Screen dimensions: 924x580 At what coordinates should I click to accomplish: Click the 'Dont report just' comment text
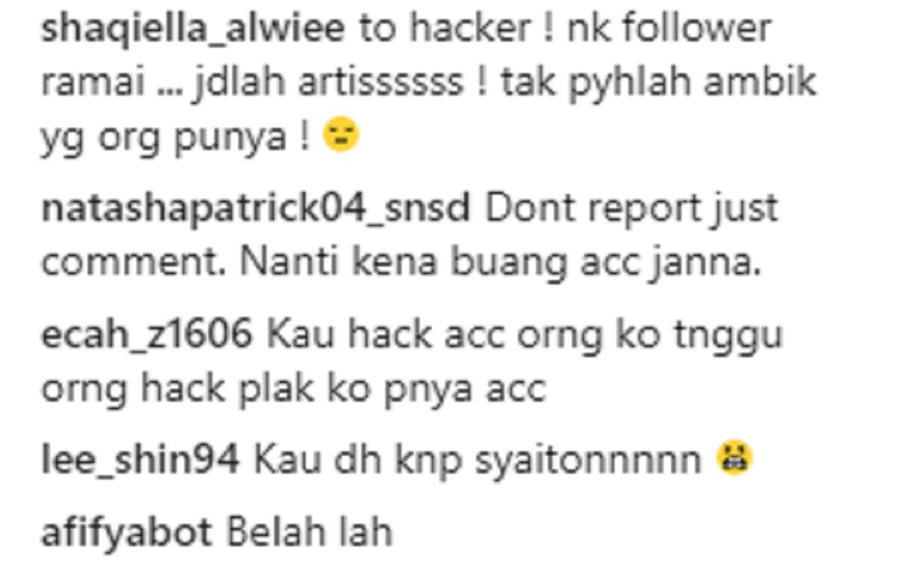pyautogui.click(x=631, y=210)
